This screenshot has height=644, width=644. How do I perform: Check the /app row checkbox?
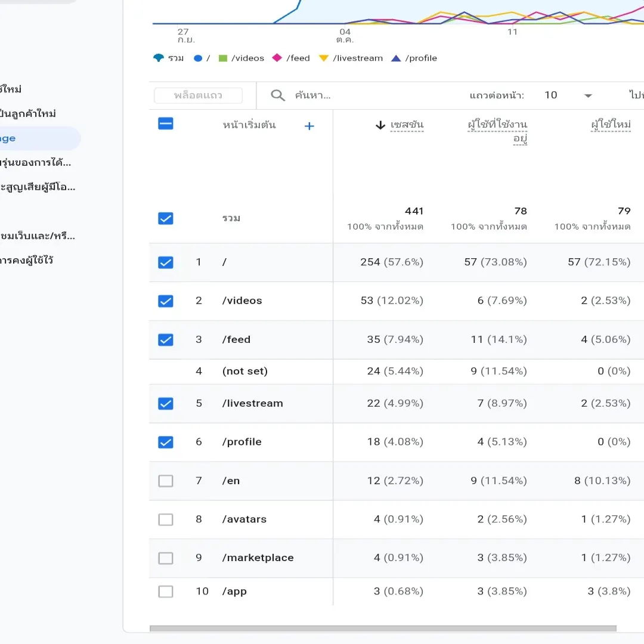[x=166, y=592]
